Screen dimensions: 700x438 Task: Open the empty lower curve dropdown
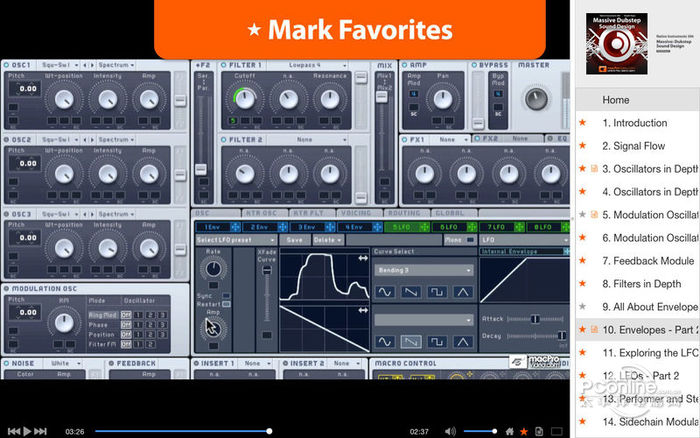pos(423,320)
